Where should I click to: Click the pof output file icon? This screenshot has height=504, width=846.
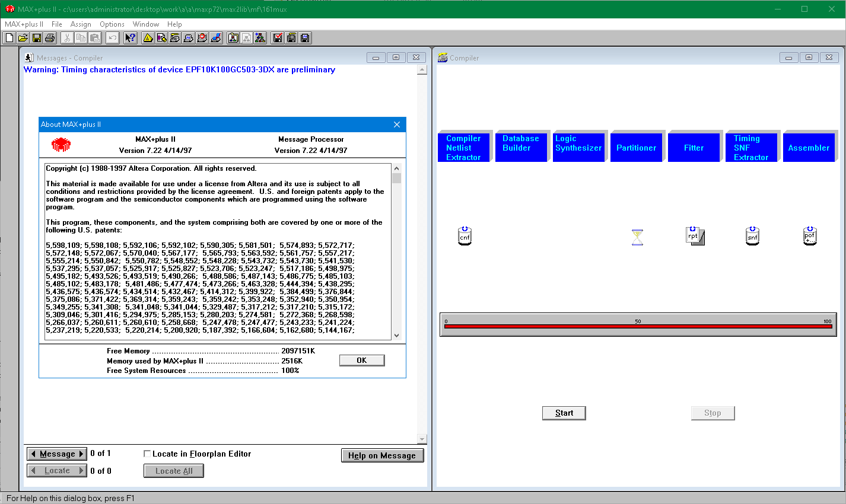810,236
